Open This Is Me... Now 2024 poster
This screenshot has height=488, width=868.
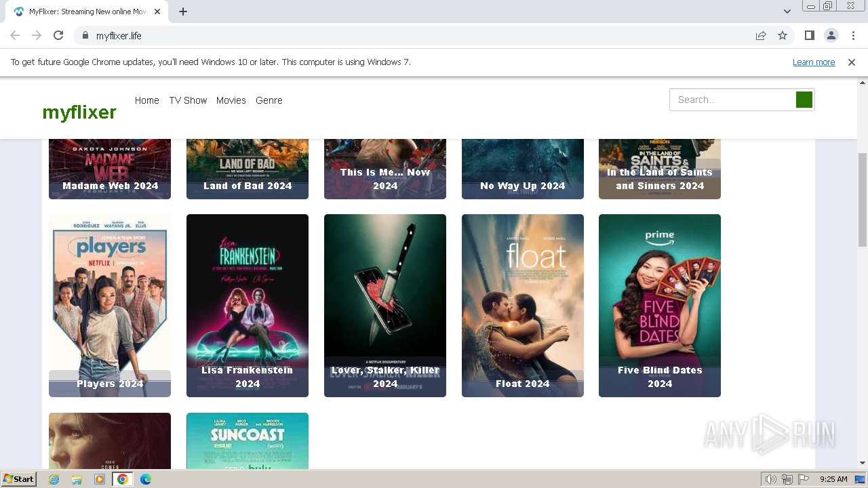[385, 169]
